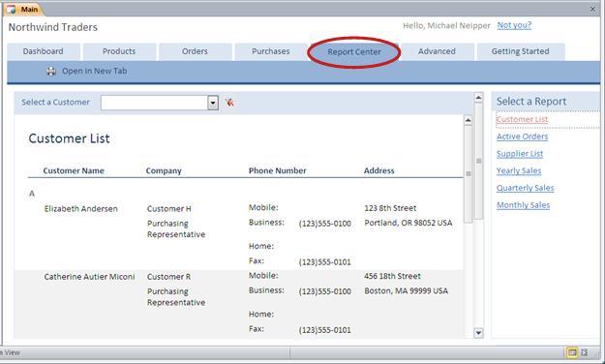This screenshot has width=605, height=364.
Task: Select the Purchases tab
Action: [x=270, y=51]
